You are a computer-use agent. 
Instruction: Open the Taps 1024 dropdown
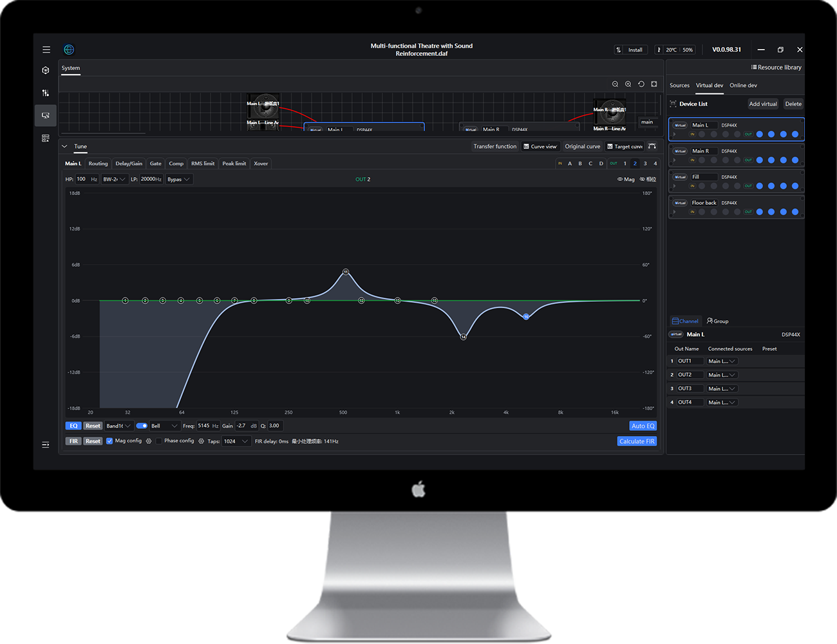pyautogui.click(x=236, y=441)
